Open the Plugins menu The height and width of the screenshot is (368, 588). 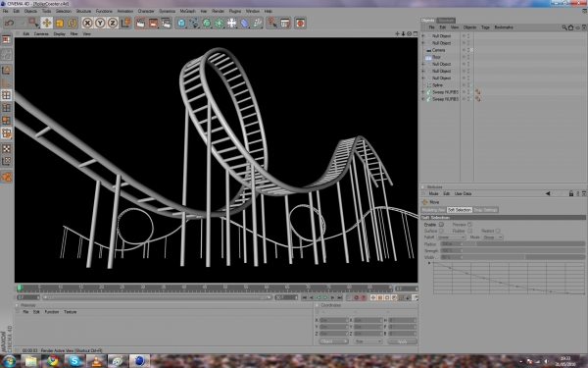coord(235,11)
